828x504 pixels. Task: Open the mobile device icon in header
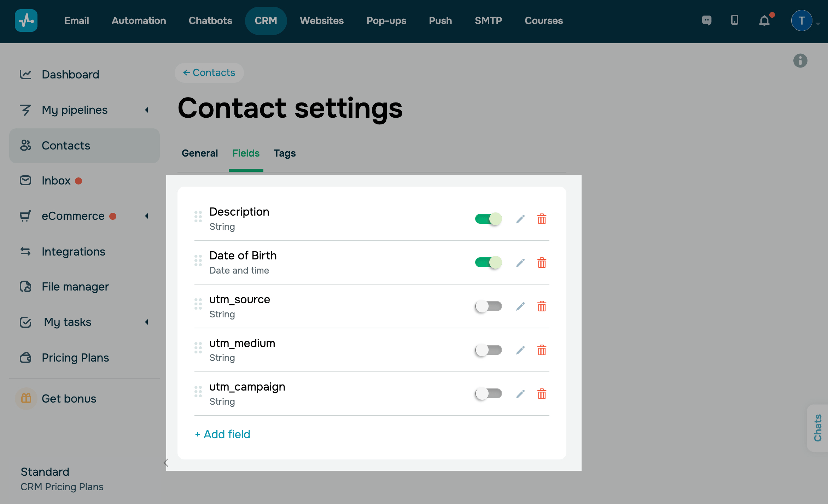tap(735, 20)
